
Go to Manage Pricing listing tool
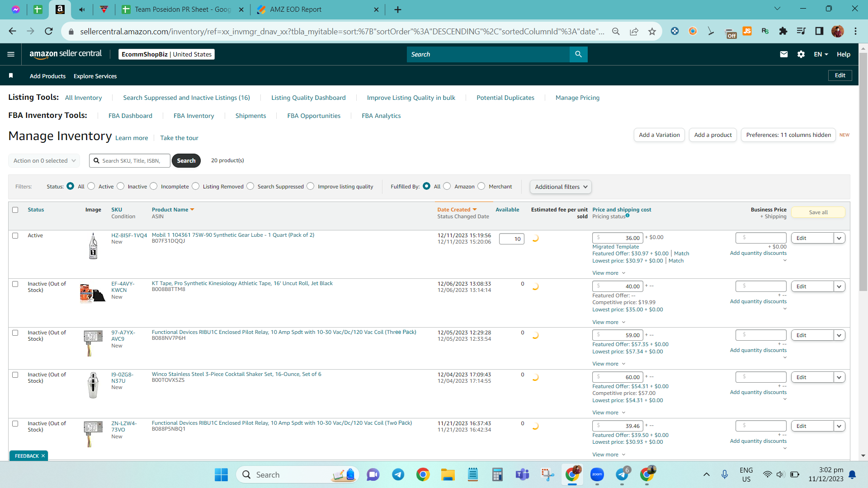point(577,98)
